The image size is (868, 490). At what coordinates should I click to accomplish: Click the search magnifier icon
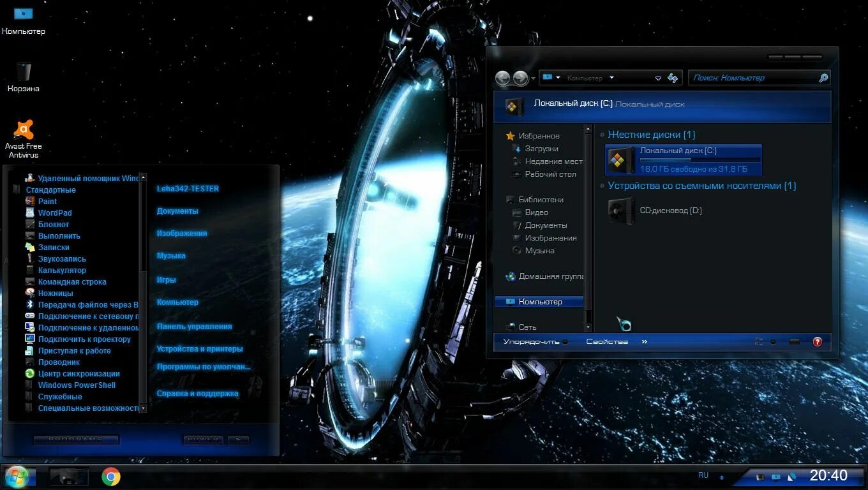tap(823, 78)
